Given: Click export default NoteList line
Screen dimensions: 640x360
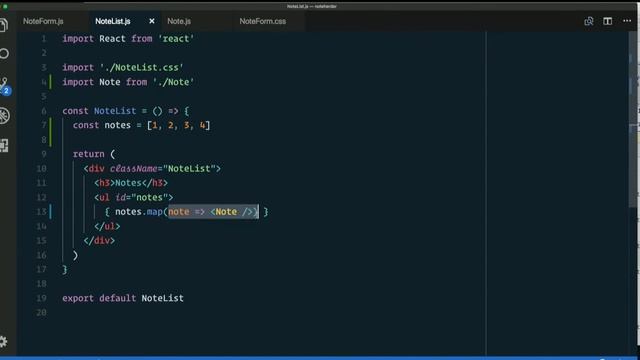Looking at the screenshot, I should point(123,298).
